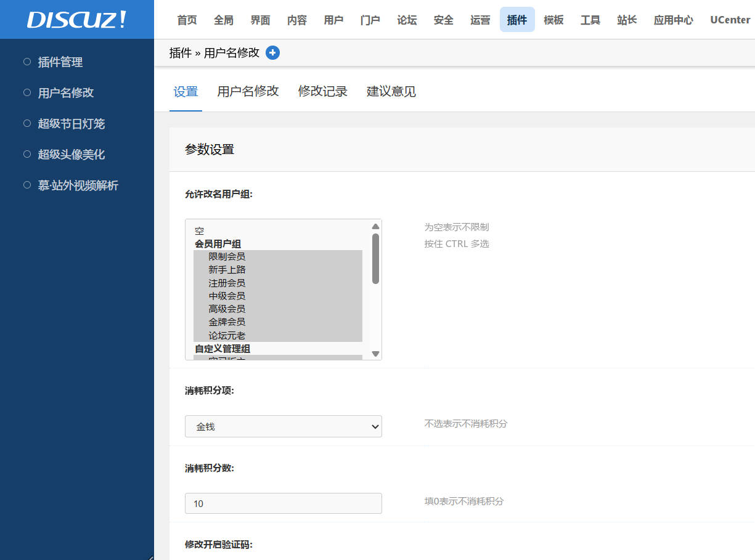Switch to the 修改记录 tab
755x560 pixels.
click(323, 91)
